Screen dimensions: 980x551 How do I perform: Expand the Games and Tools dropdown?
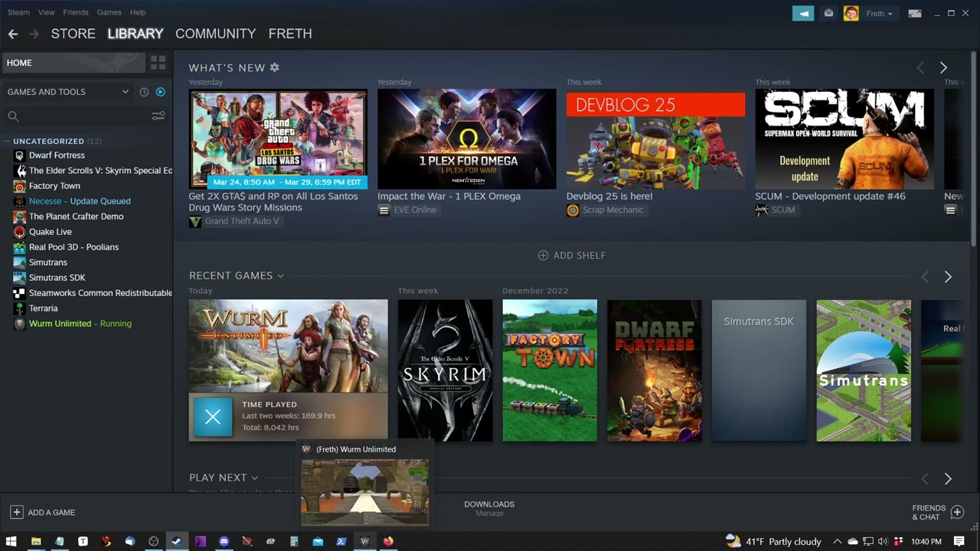click(x=68, y=92)
